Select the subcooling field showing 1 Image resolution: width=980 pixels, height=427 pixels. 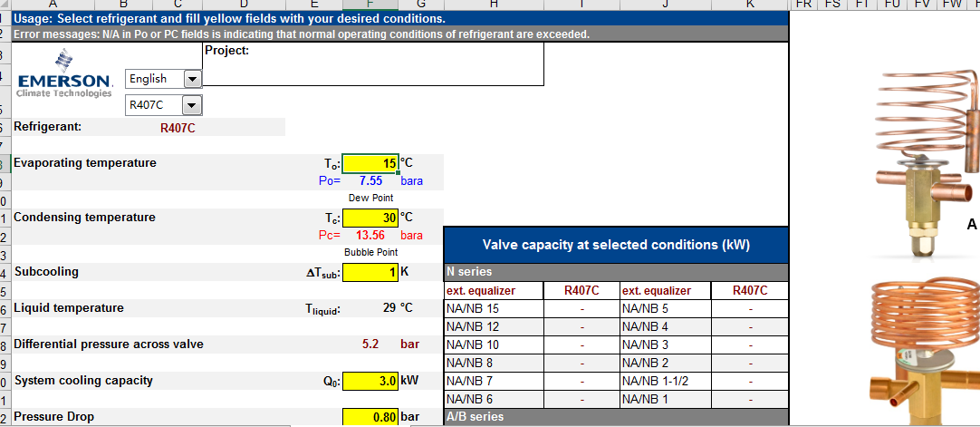370,273
